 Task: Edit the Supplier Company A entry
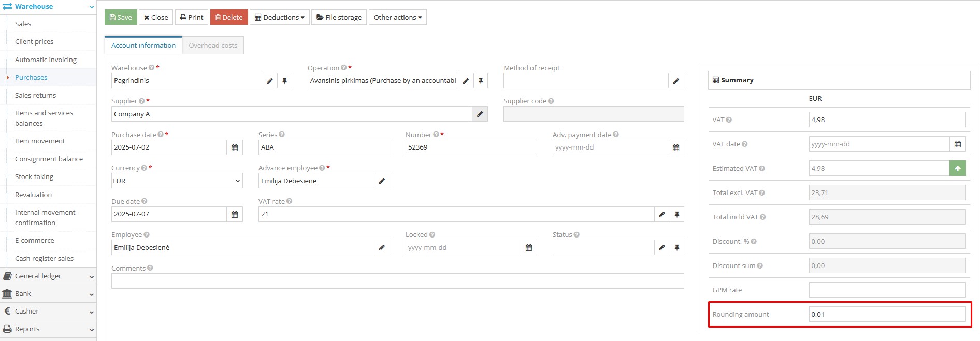tap(480, 114)
